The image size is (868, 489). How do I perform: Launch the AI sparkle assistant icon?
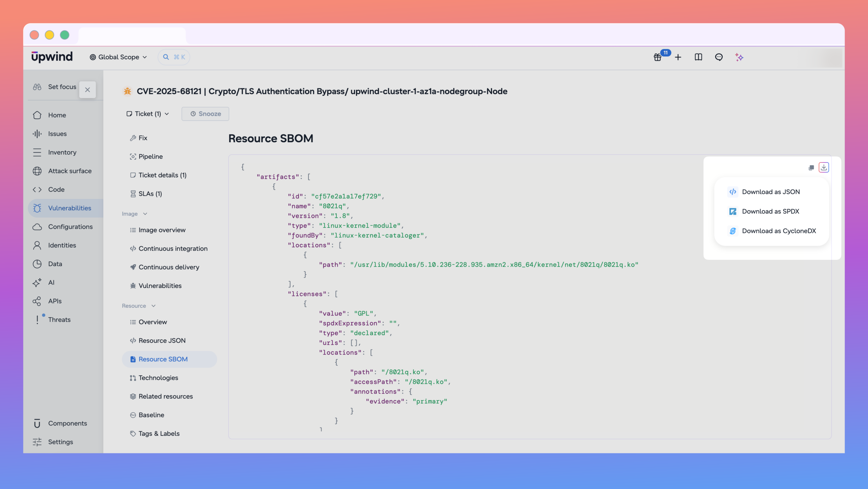[x=739, y=57]
